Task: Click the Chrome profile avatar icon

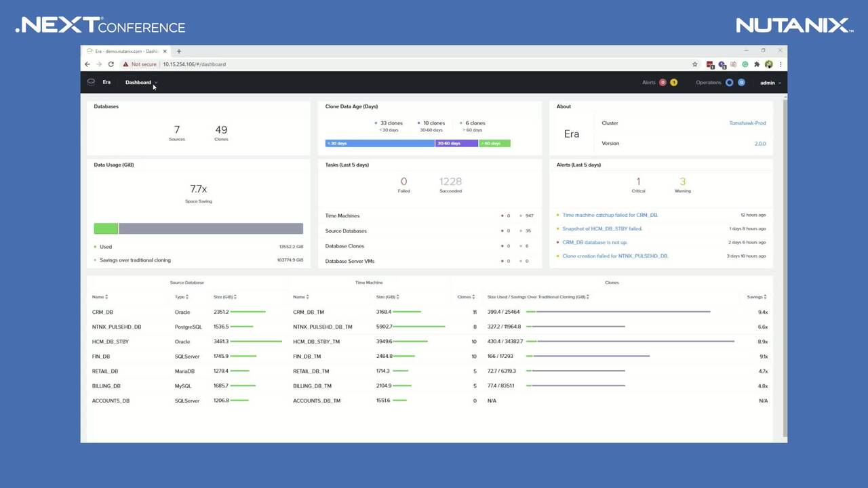Action: coord(769,64)
